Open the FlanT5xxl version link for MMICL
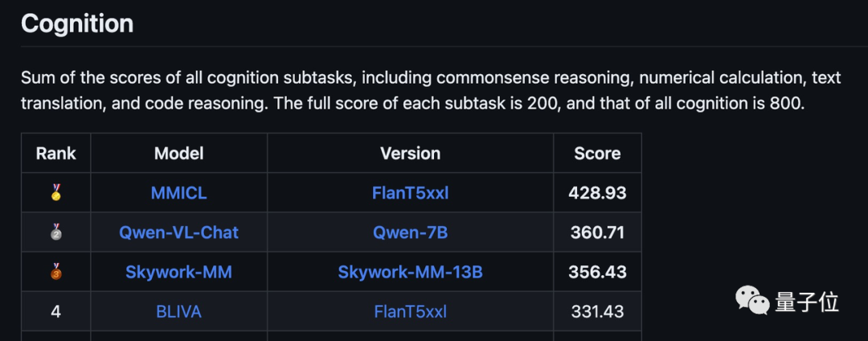The width and height of the screenshot is (868, 341). (410, 193)
